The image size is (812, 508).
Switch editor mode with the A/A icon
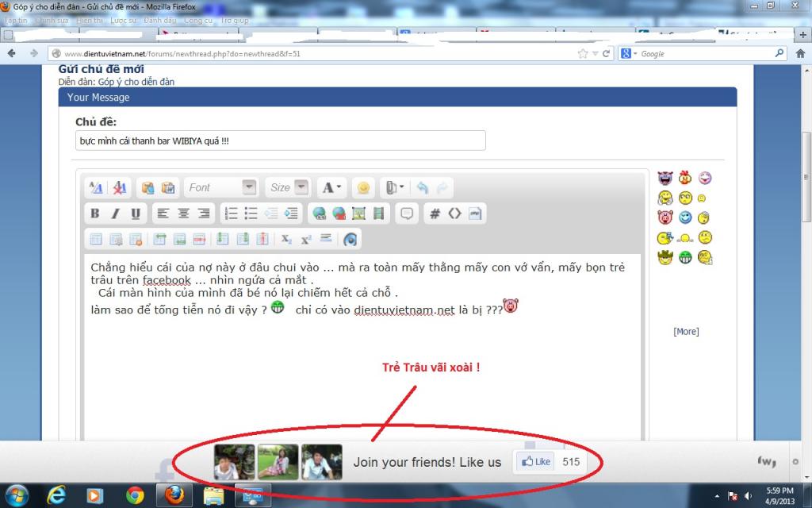coord(96,187)
